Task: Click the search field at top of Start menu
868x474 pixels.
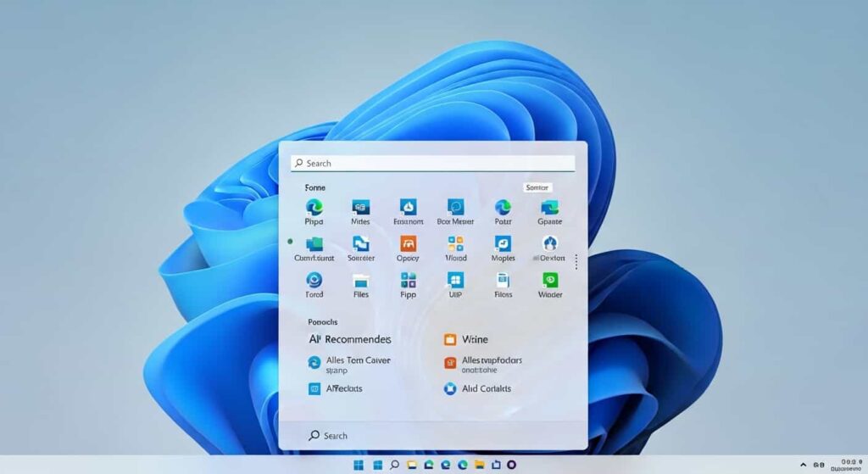Action: [x=433, y=164]
